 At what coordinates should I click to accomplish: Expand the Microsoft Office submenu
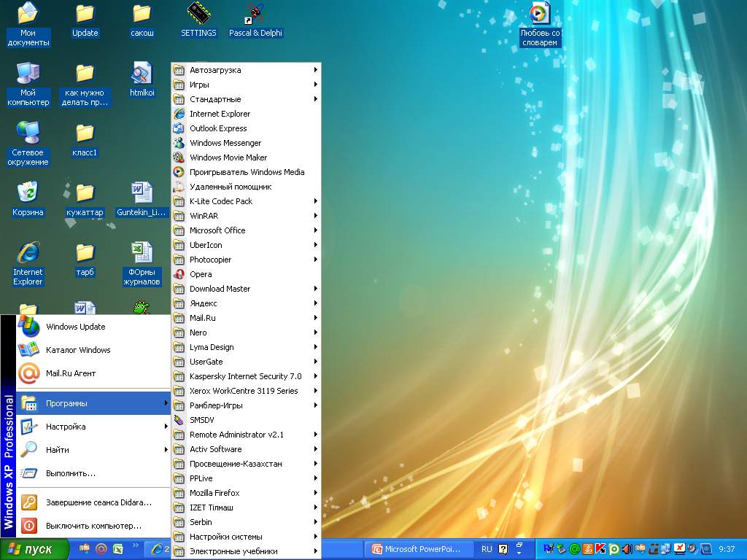(x=217, y=230)
